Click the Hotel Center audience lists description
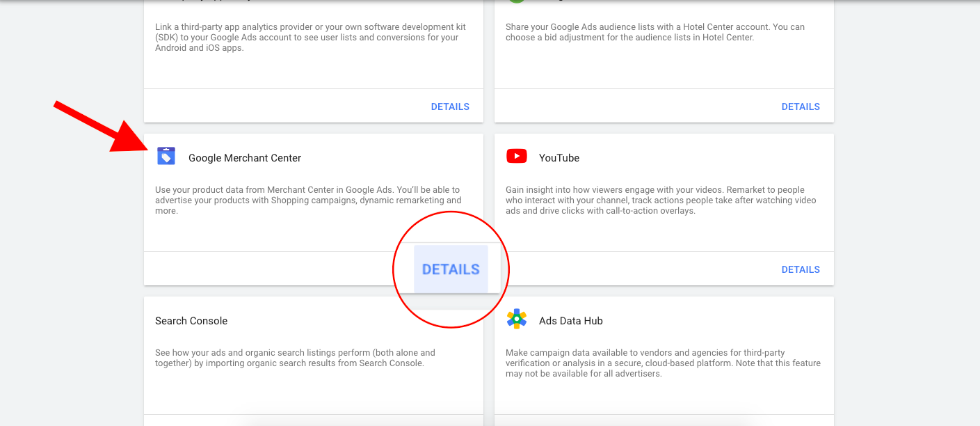This screenshot has width=980, height=426. click(655, 32)
